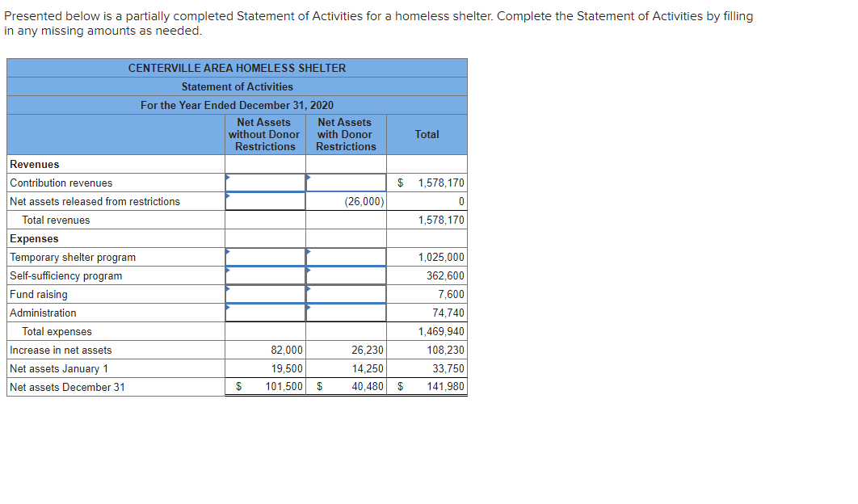The width and height of the screenshot is (858, 504).
Task: Click the 40,480 December 31 net assets cell
Action: (347, 387)
